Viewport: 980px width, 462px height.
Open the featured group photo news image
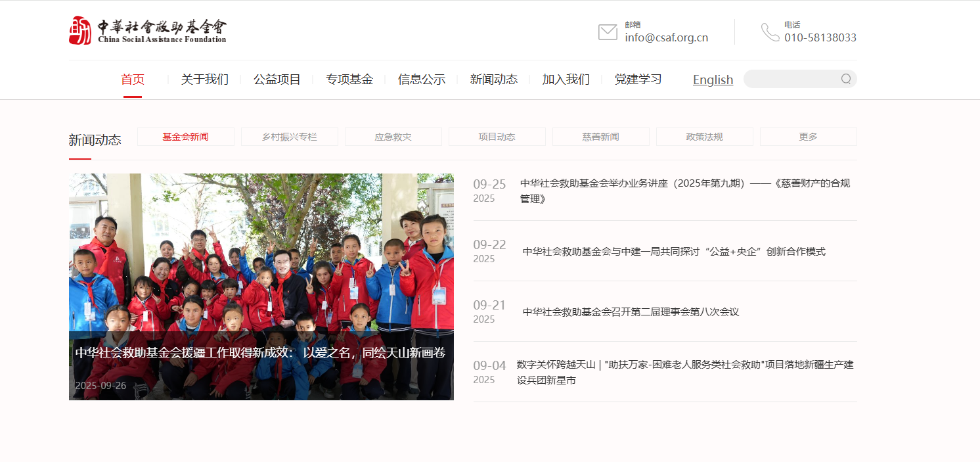coord(261,263)
